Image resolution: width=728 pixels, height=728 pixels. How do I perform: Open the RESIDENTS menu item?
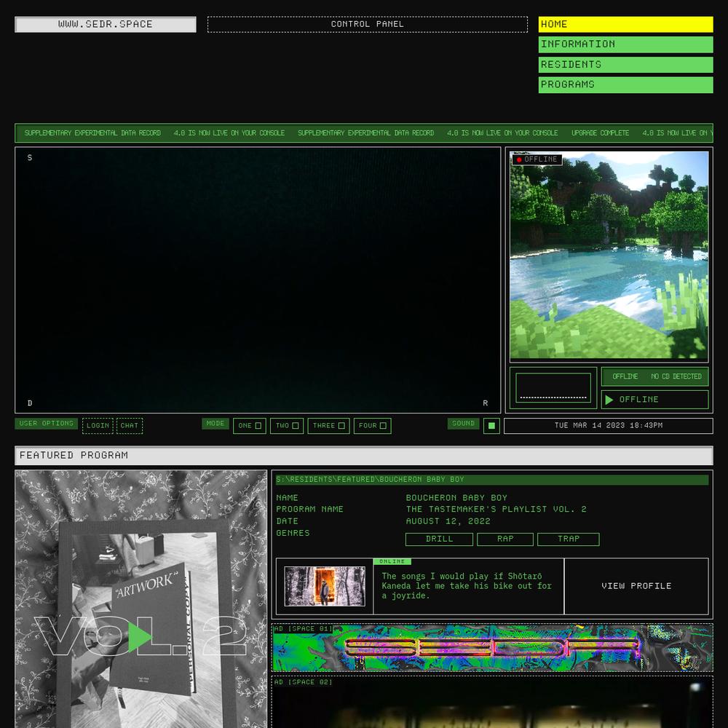pos(625,65)
